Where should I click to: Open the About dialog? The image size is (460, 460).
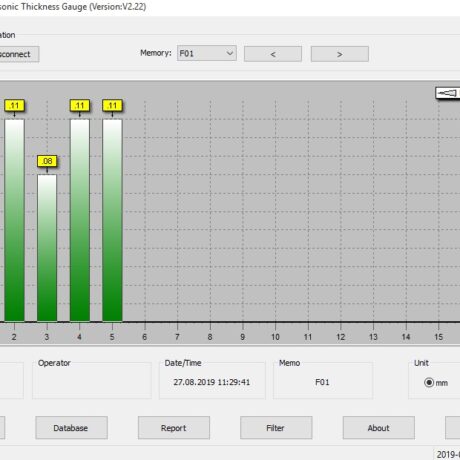tap(379, 428)
